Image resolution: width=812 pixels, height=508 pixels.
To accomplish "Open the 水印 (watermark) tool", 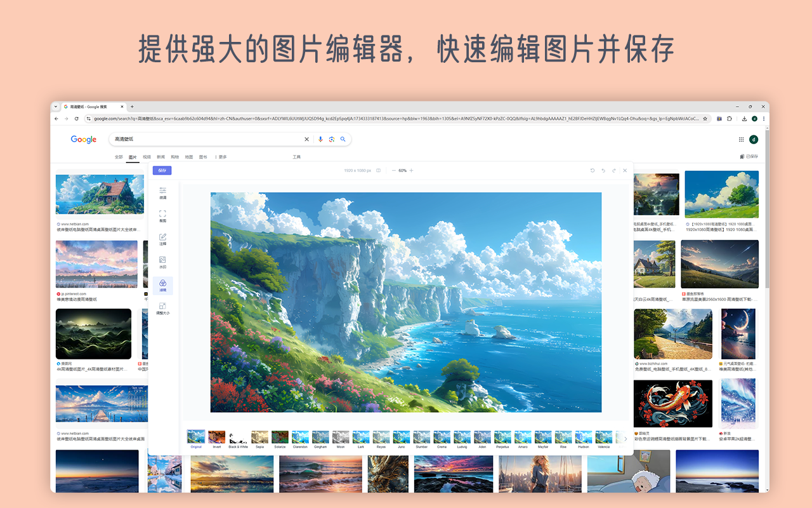I will pyautogui.click(x=162, y=260).
